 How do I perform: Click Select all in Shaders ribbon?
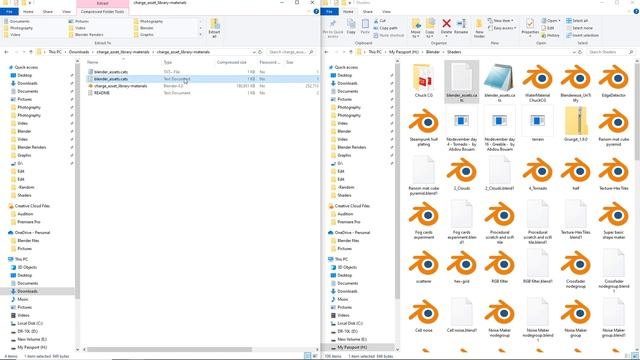point(577,20)
